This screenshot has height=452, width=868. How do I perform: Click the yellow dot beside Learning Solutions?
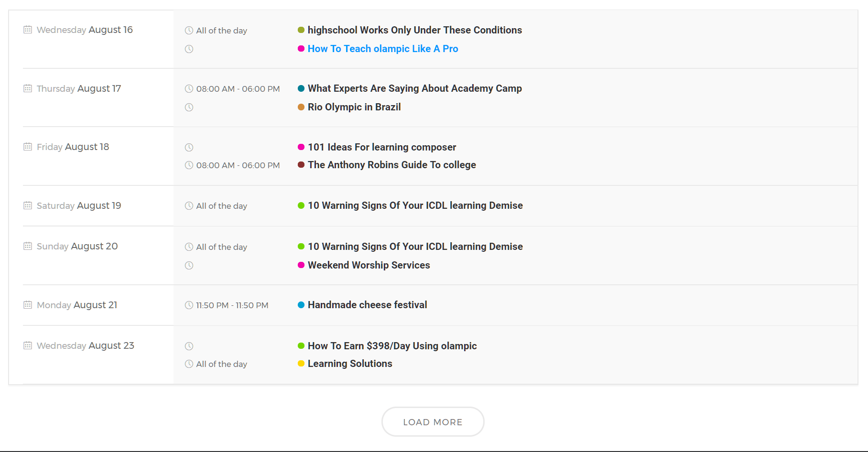(x=301, y=364)
